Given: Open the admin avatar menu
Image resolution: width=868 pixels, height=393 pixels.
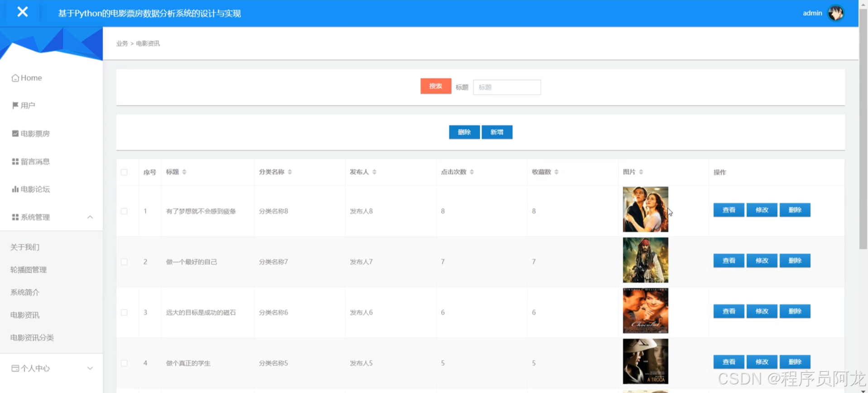Looking at the screenshot, I should [x=836, y=13].
